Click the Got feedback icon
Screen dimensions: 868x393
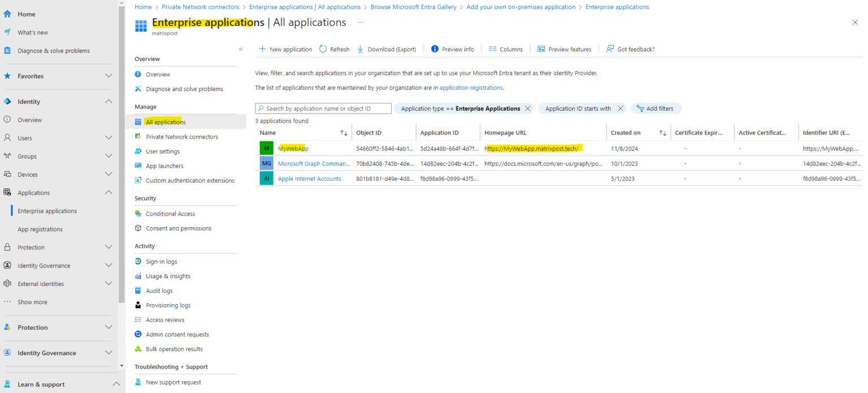611,49
